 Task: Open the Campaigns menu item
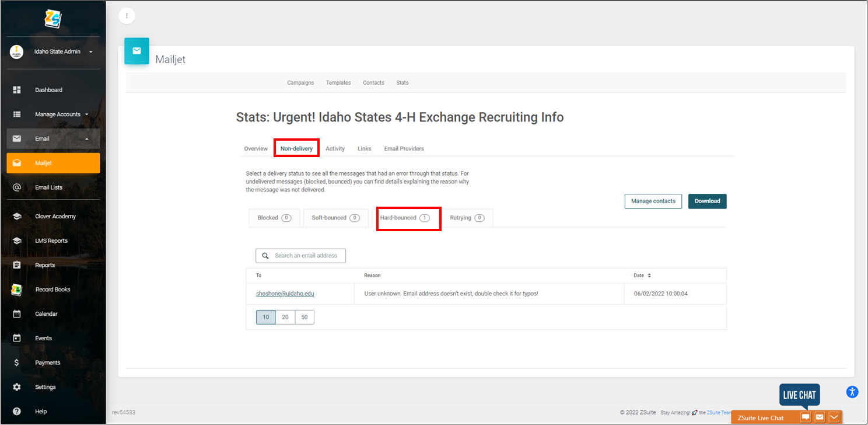[300, 83]
